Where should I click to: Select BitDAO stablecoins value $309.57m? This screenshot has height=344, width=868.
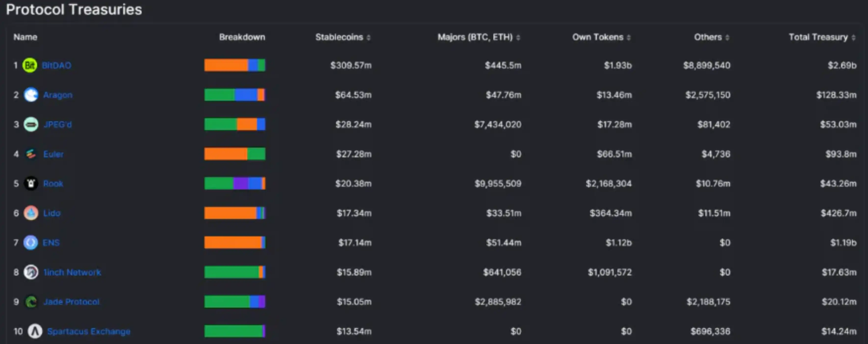[x=351, y=65]
